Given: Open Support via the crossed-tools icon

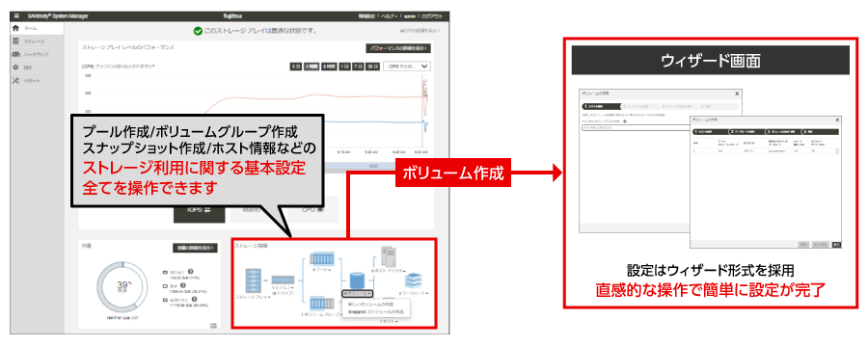Looking at the screenshot, I should pyautogui.click(x=16, y=81).
